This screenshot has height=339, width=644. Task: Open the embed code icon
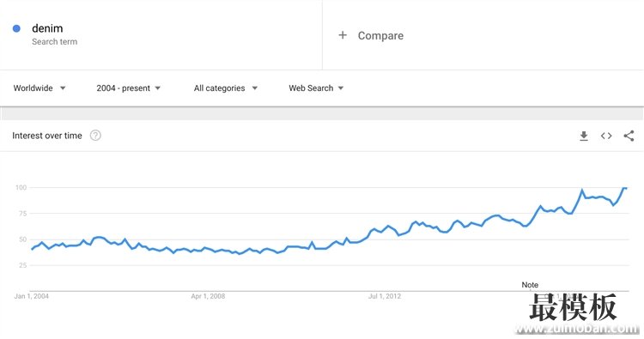click(x=606, y=136)
